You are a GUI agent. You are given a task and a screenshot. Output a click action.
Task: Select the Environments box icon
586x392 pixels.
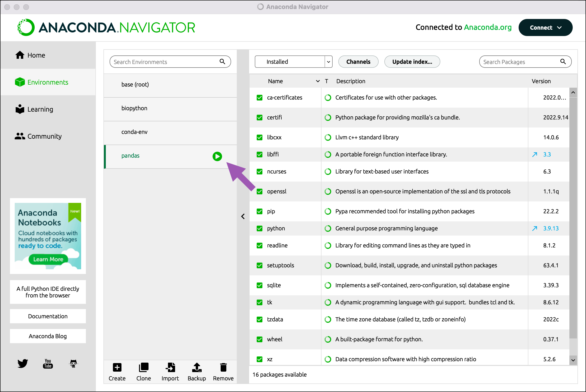pos(20,82)
